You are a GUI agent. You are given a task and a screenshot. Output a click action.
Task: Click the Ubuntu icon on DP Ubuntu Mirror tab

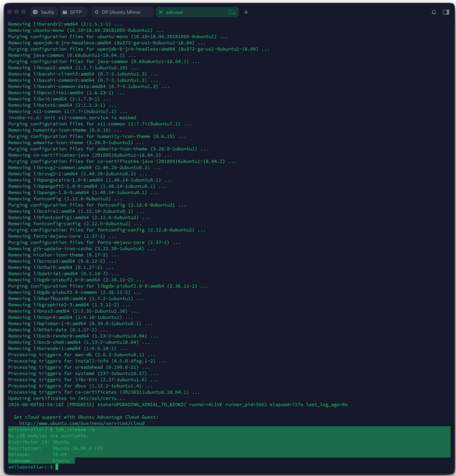coord(96,12)
